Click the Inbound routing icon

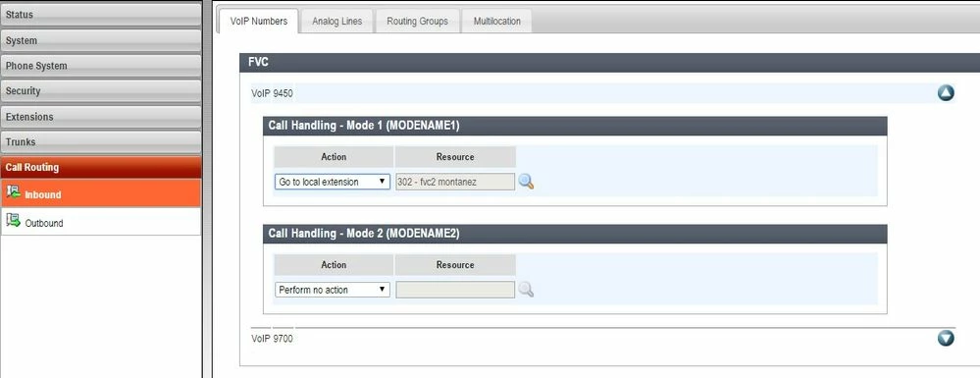[x=13, y=191]
